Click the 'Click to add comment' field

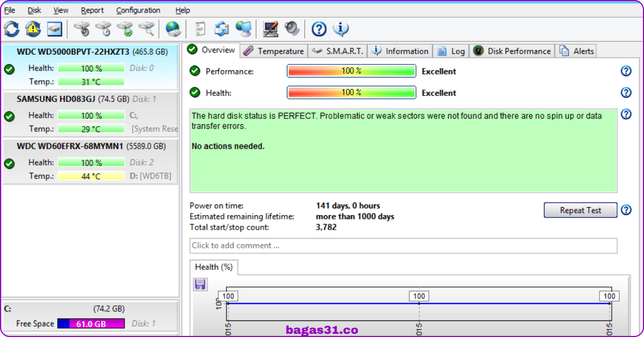(404, 246)
